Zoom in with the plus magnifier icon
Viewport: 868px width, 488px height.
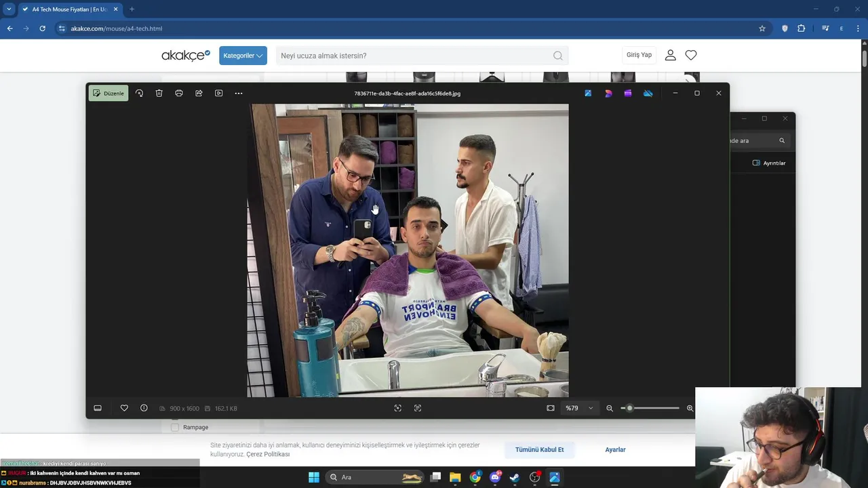point(690,408)
